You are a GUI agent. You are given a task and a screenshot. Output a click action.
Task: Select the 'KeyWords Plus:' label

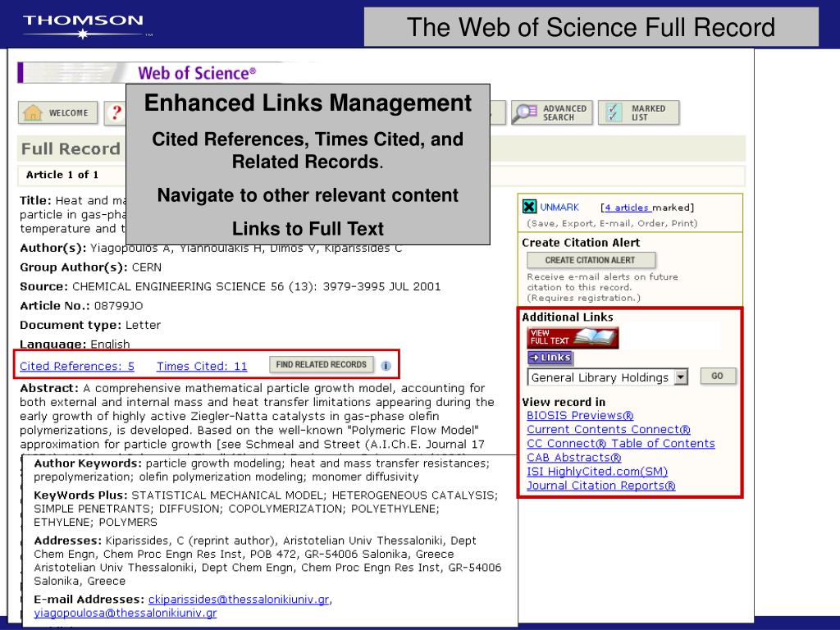[x=80, y=495]
